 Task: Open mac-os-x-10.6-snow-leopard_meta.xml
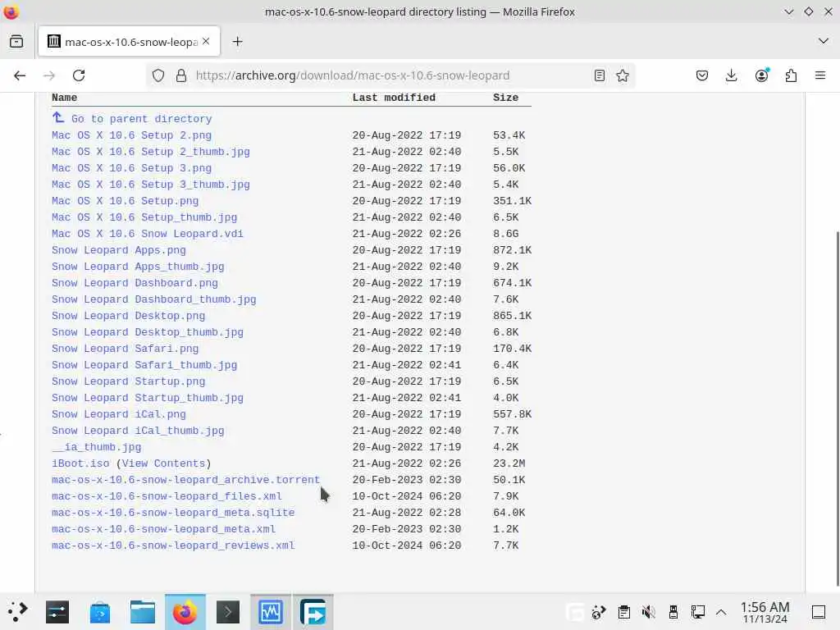[x=163, y=529]
